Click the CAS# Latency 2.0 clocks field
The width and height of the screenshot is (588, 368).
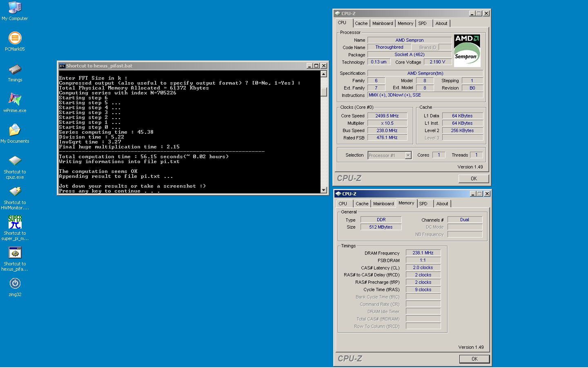[x=423, y=267]
